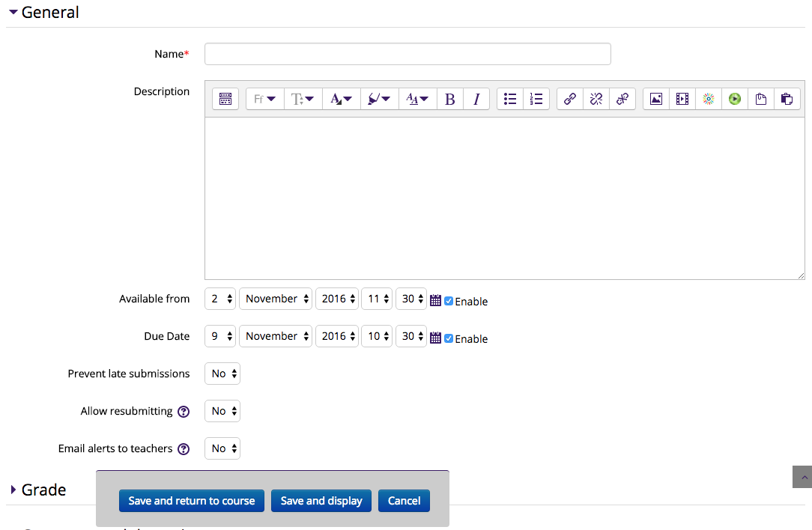Click the back to top arrow button
Viewport: 812px width, 530px height.
coord(803,477)
